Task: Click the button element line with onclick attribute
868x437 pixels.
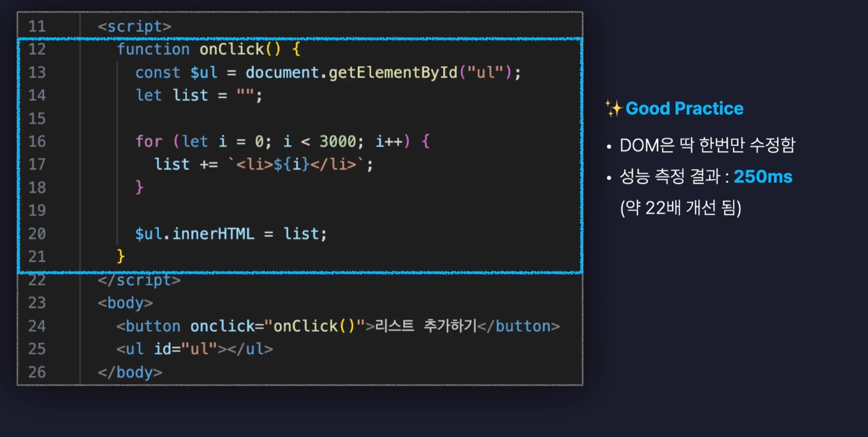Action: (338, 326)
